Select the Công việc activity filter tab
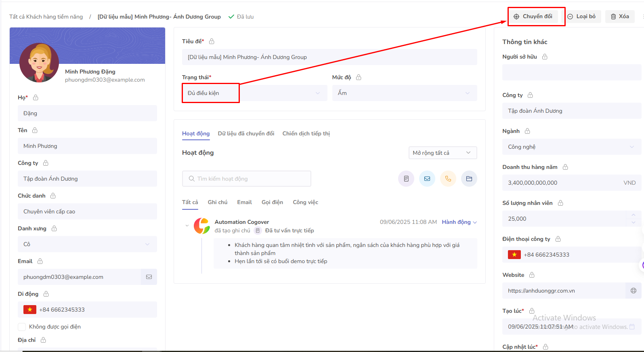 pyautogui.click(x=305, y=202)
